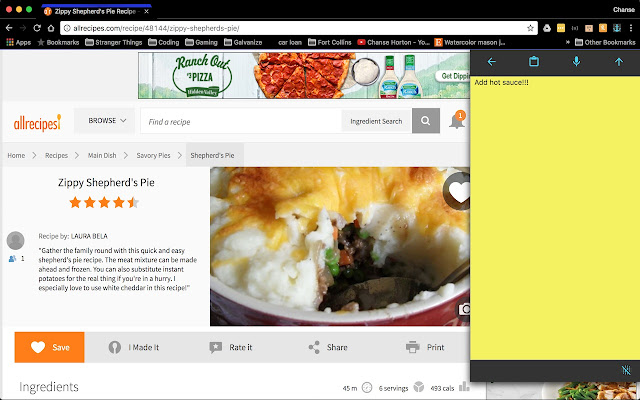Expand the Other Bookmarks folder
640x400 pixels.
605,42
